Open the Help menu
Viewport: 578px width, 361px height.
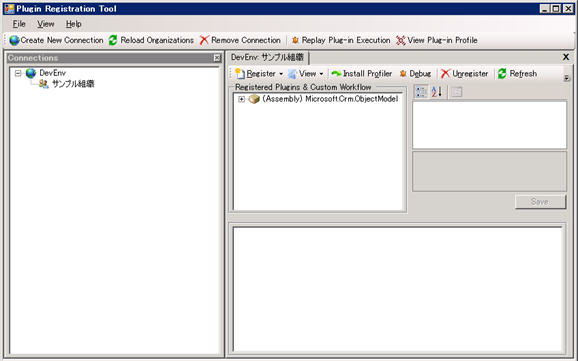click(74, 24)
